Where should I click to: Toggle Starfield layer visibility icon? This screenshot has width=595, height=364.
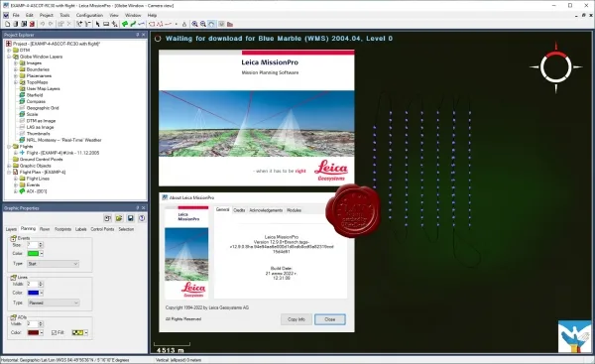click(x=23, y=95)
